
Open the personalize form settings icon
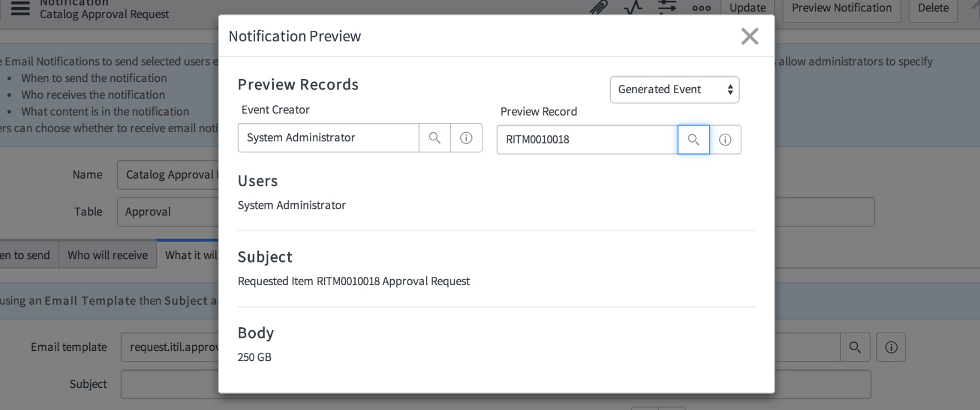(667, 7)
